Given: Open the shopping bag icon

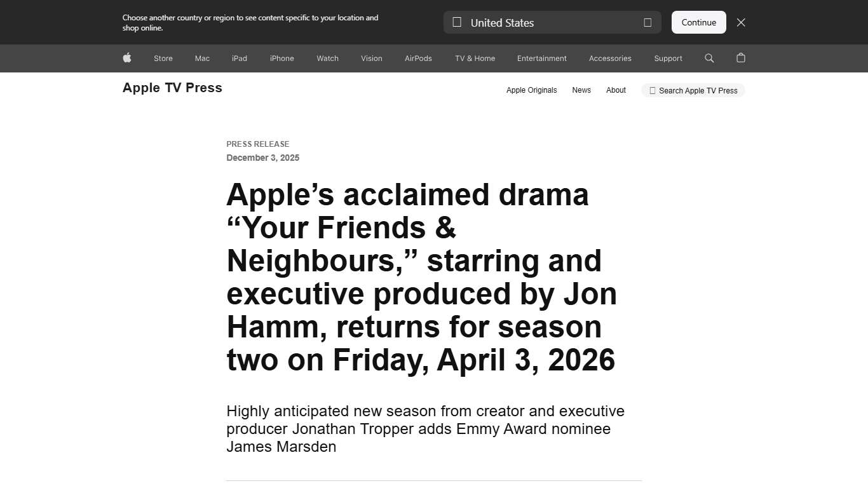Looking at the screenshot, I should click(740, 58).
